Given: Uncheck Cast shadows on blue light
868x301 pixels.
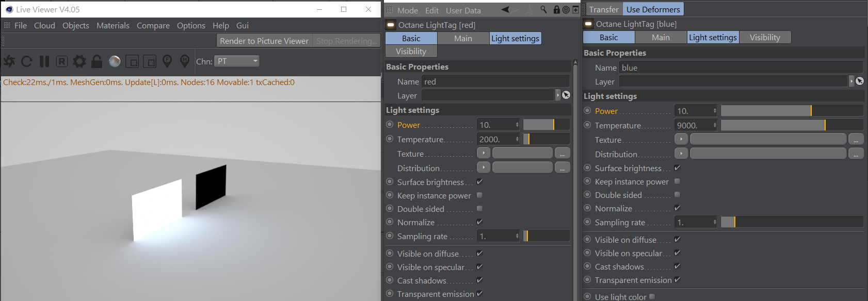Looking at the screenshot, I should (x=677, y=266).
